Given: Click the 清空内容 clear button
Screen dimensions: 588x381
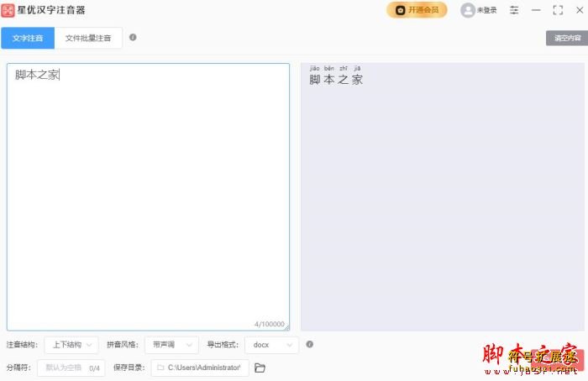Looking at the screenshot, I should coord(567,38).
